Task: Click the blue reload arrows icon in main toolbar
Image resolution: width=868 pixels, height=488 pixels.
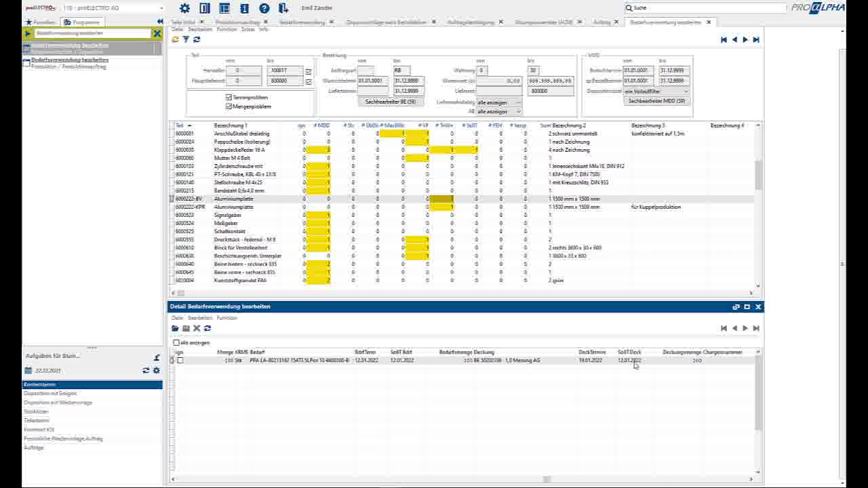Action: (197, 39)
